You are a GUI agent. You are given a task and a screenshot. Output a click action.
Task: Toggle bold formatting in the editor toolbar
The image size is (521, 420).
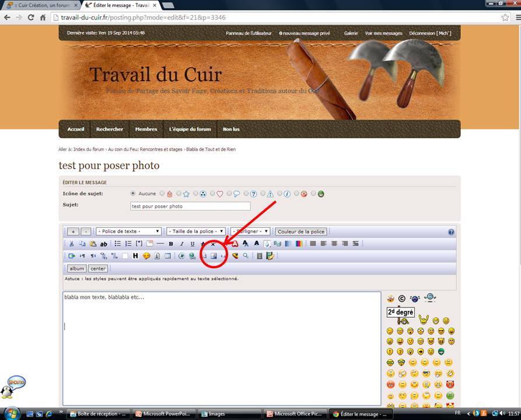(x=171, y=244)
